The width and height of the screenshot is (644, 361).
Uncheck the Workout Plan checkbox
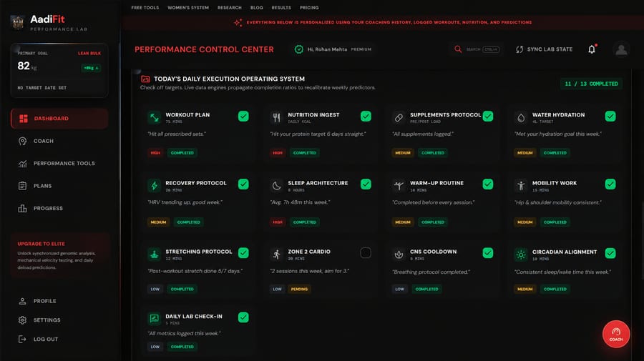pyautogui.click(x=243, y=116)
